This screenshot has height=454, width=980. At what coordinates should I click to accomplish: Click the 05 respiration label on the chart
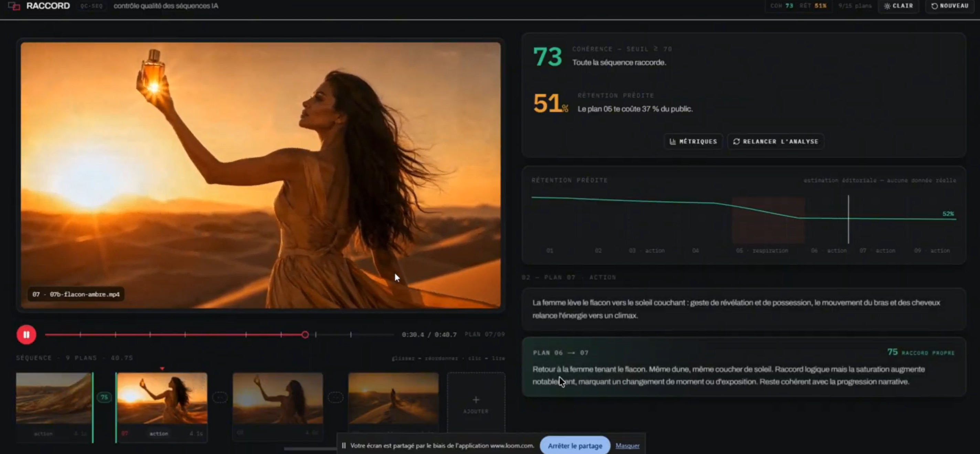coord(762,251)
